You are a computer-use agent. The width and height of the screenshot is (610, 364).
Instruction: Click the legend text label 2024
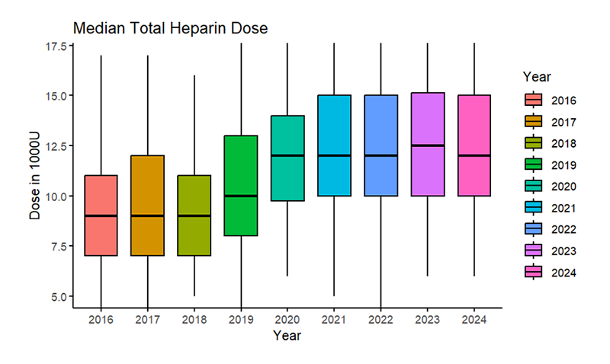563,273
